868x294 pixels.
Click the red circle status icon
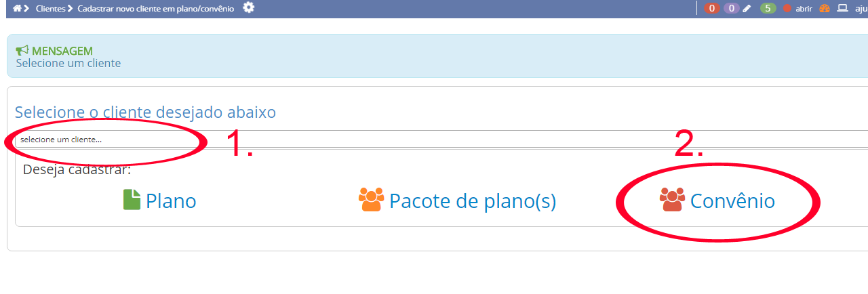(787, 9)
